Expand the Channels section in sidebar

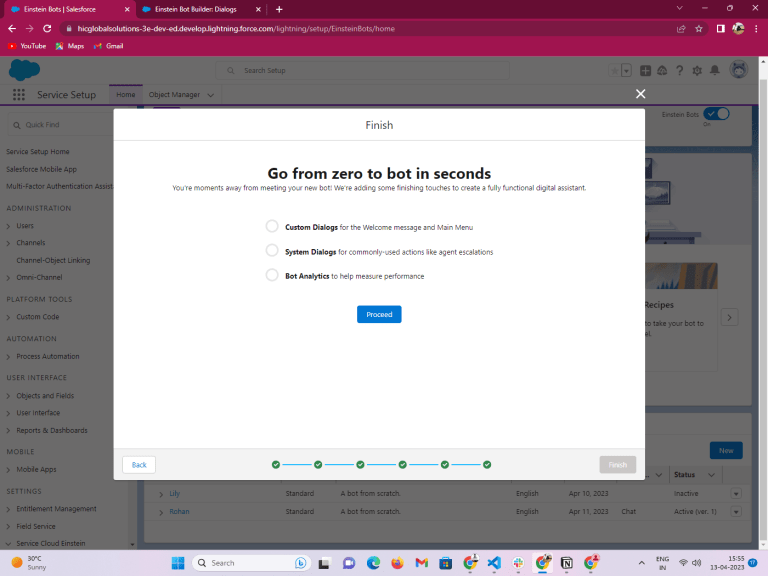coord(8,243)
